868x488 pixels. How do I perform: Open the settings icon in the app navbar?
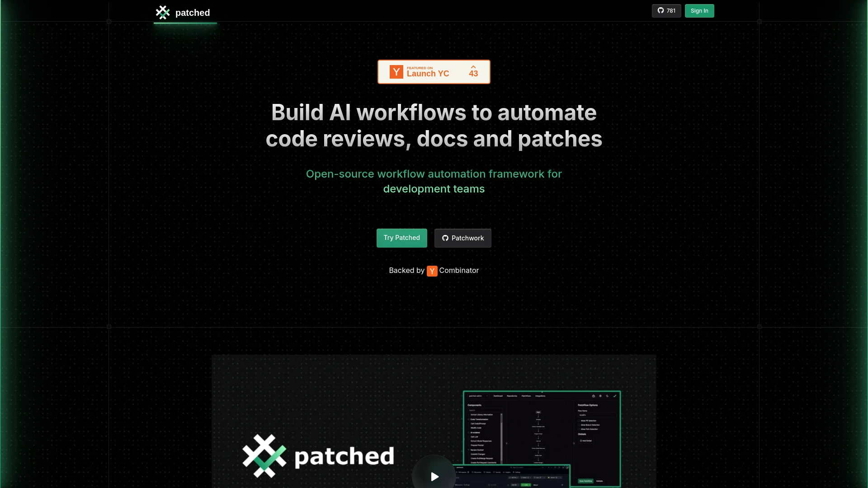coord(600,396)
